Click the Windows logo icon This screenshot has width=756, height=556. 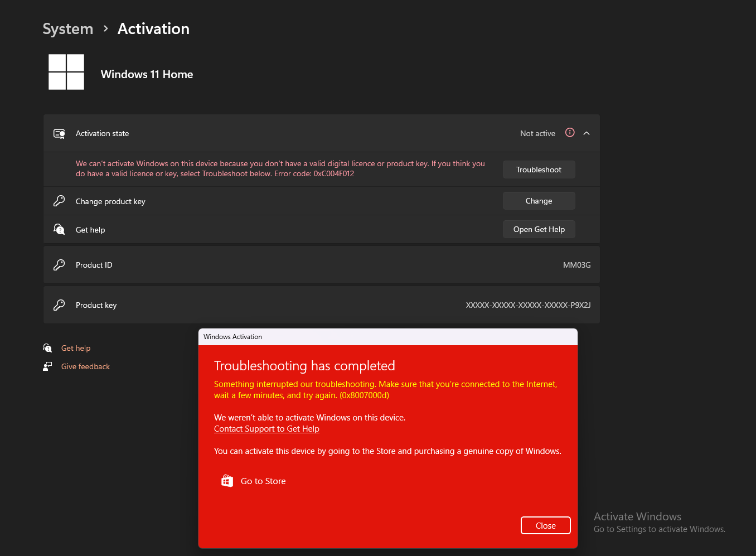pos(66,72)
